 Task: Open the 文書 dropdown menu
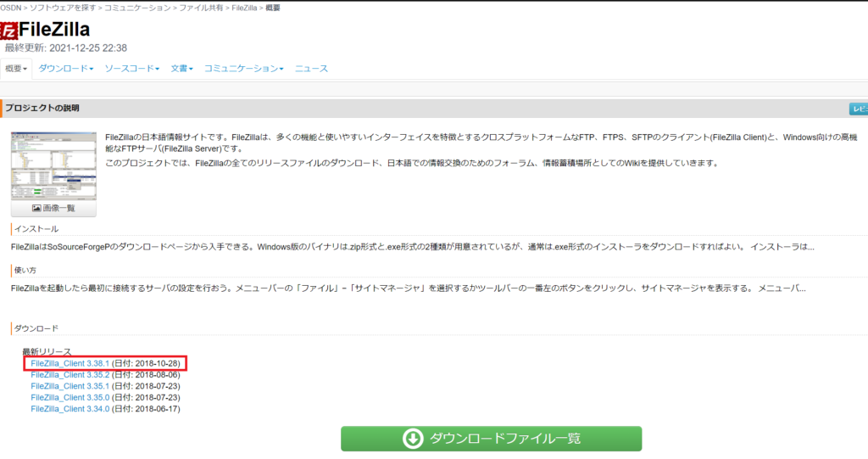pos(181,69)
